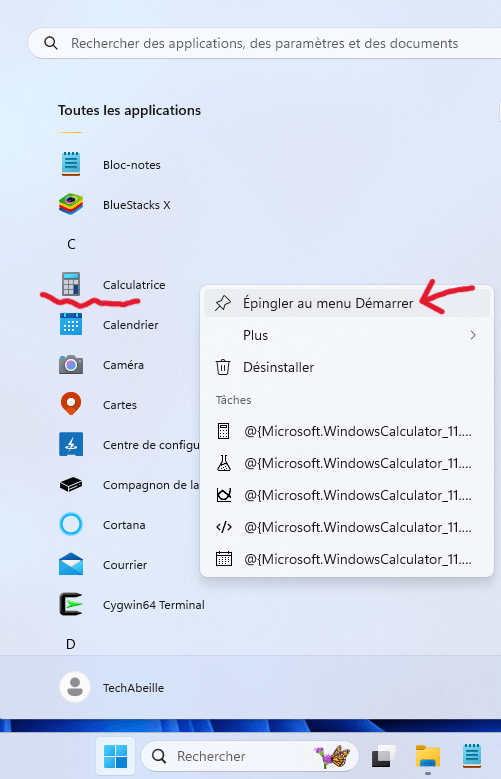
Task: Click the pin icon beside Épingler
Action: point(223,303)
